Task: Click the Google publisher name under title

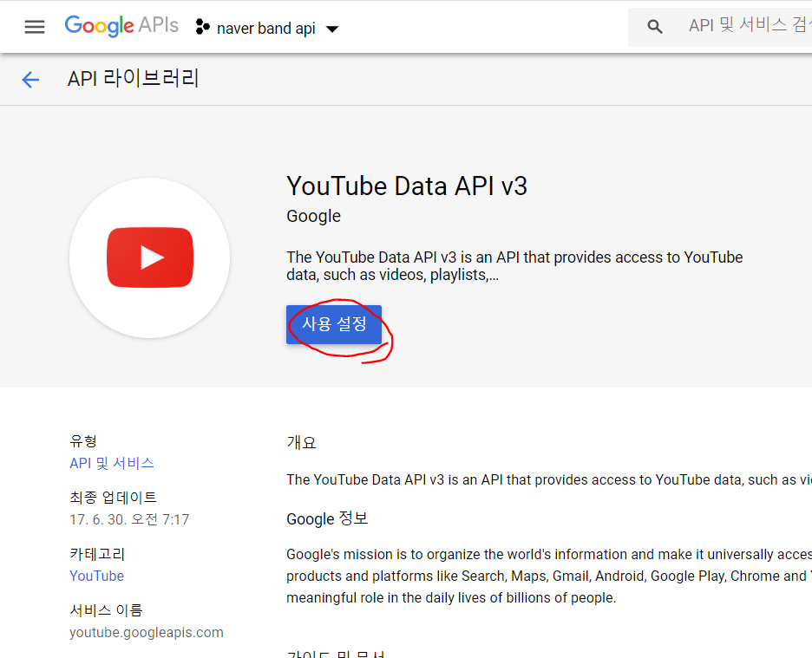Action: coord(314,217)
